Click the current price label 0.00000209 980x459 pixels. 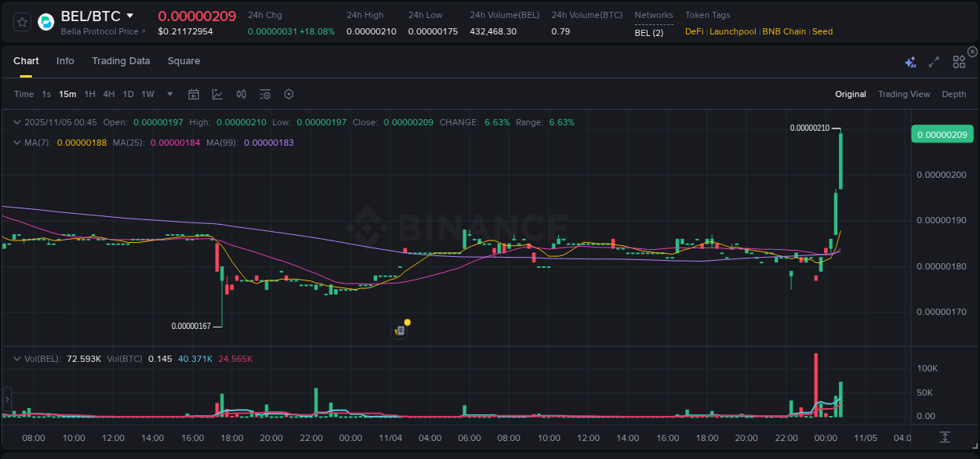942,134
